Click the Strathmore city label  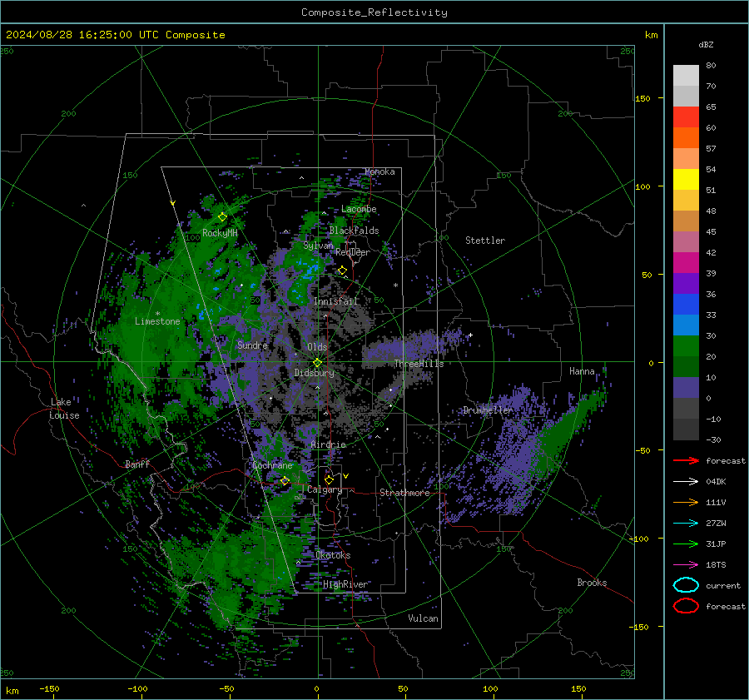point(404,493)
